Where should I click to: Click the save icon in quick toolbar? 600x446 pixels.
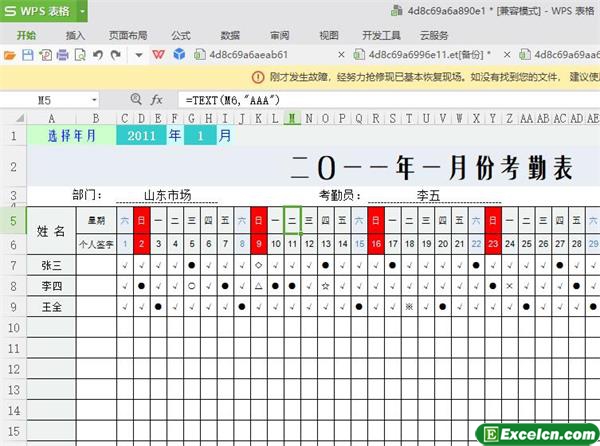coord(28,55)
